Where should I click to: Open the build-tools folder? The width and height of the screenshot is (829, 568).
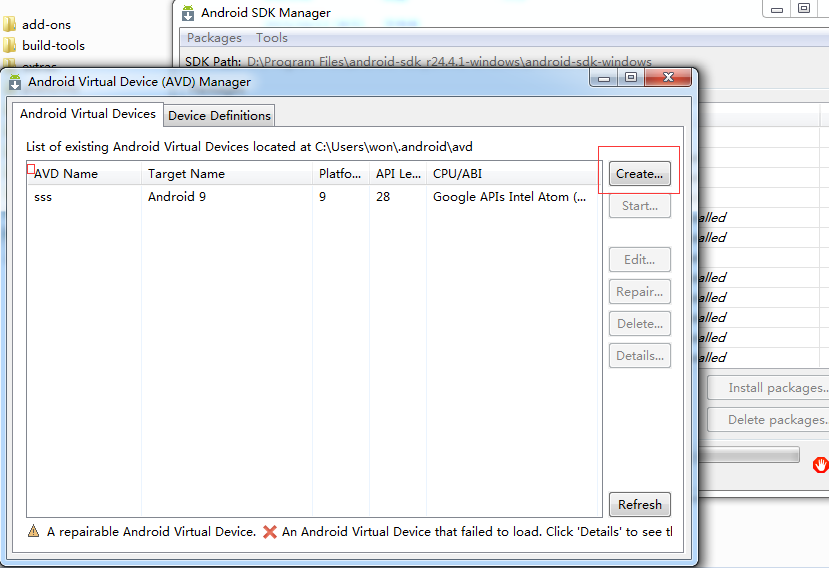pyautogui.click(x=53, y=45)
